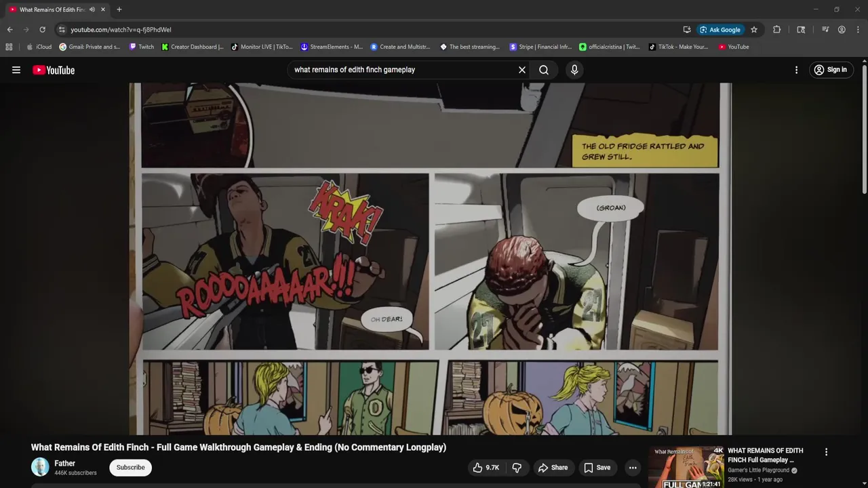Open the Creator Dashboard bookmark
The image size is (868, 488).
click(193, 47)
